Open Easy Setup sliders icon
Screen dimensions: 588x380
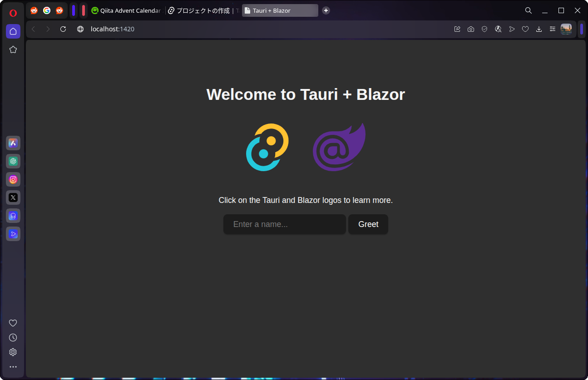click(x=553, y=29)
